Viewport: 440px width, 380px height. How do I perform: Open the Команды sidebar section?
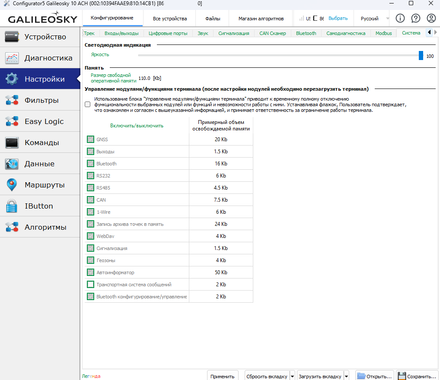click(x=40, y=143)
